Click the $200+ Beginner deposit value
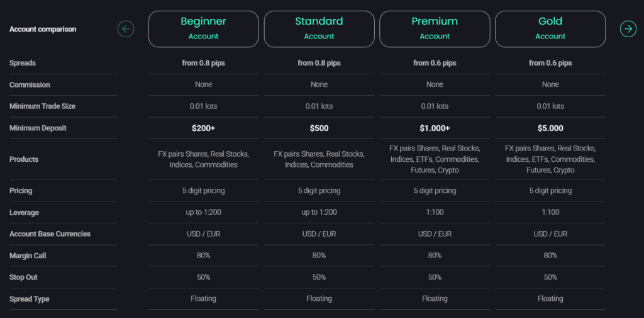644x318 pixels. pyautogui.click(x=203, y=128)
